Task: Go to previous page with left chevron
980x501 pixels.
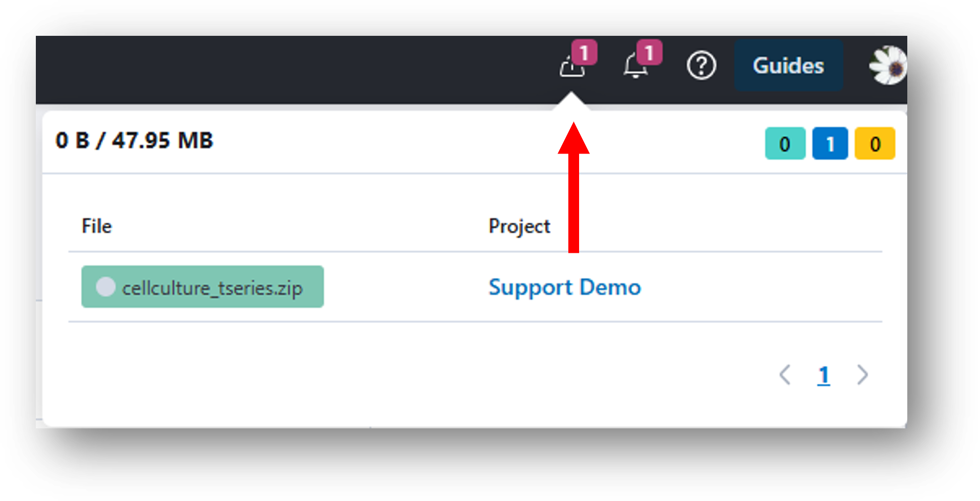Action: pyautogui.click(x=785, y=375)
